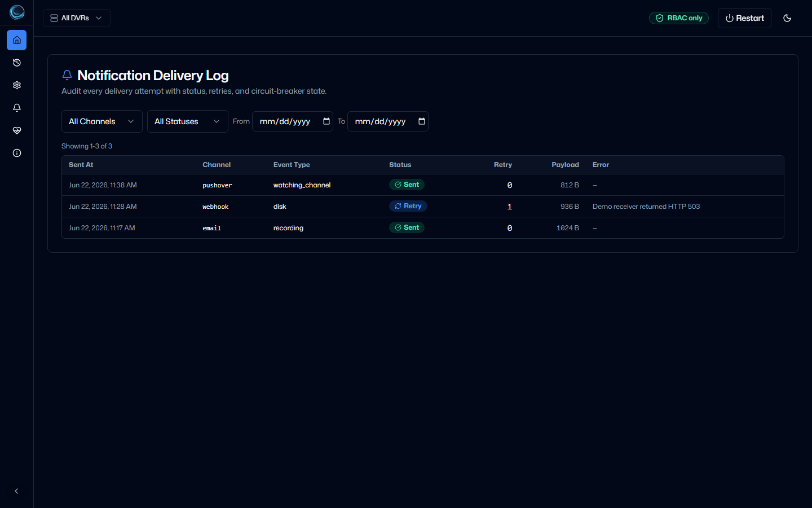812x508 pixels.
Task: Click Jun 22, 2026, 11:28 AM timestamp
Action: click(103, 207)
